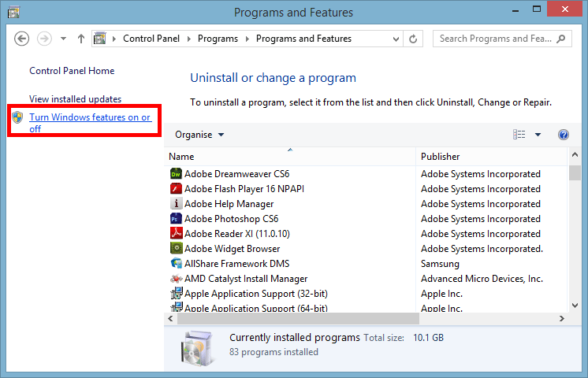Click the horizontal scrollbar thumb
The width and height of the screenshot is (588, 378).
pos(298,318)
